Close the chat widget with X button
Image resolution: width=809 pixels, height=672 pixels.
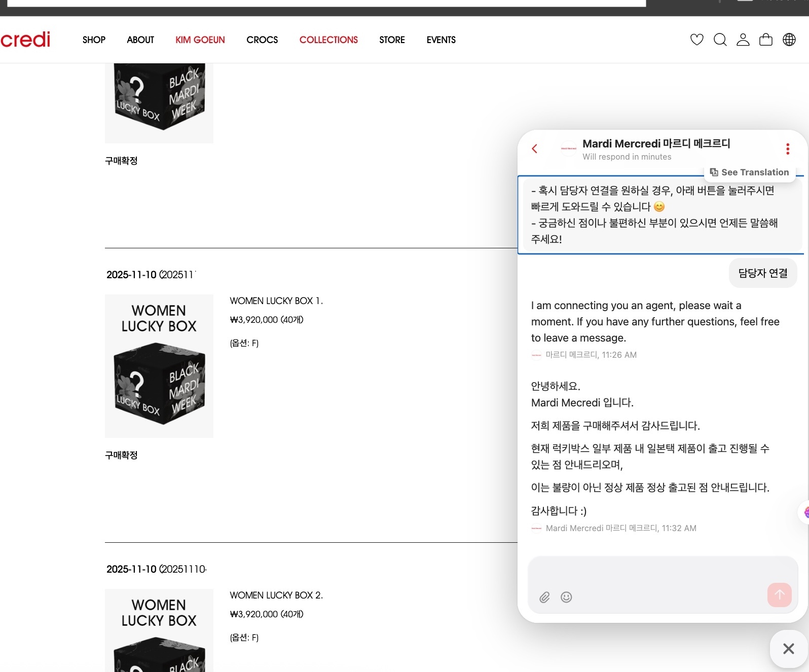(x=789, y=649)
